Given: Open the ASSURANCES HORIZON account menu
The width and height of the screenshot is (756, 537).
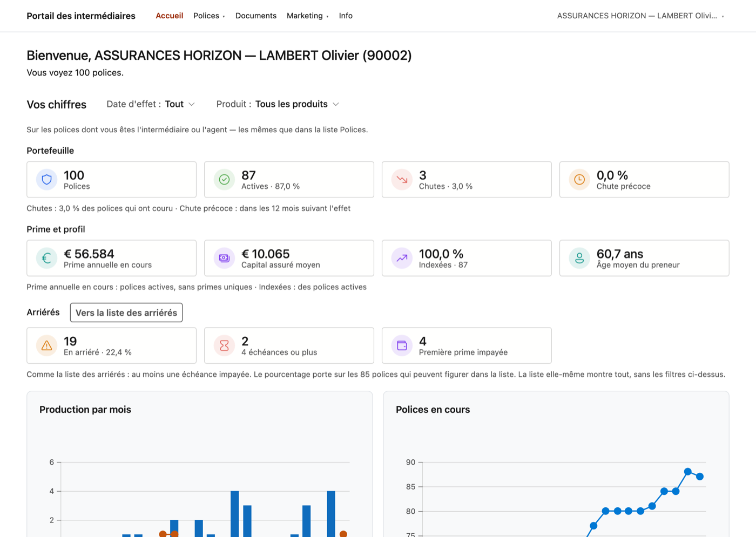Looking at the screenshot, I should [640, 16].
